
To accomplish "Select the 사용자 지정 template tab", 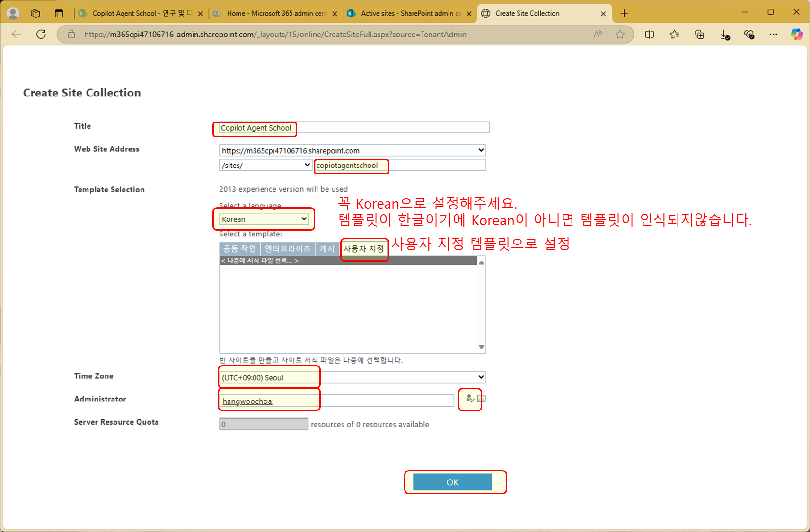I will coord(363,249).
